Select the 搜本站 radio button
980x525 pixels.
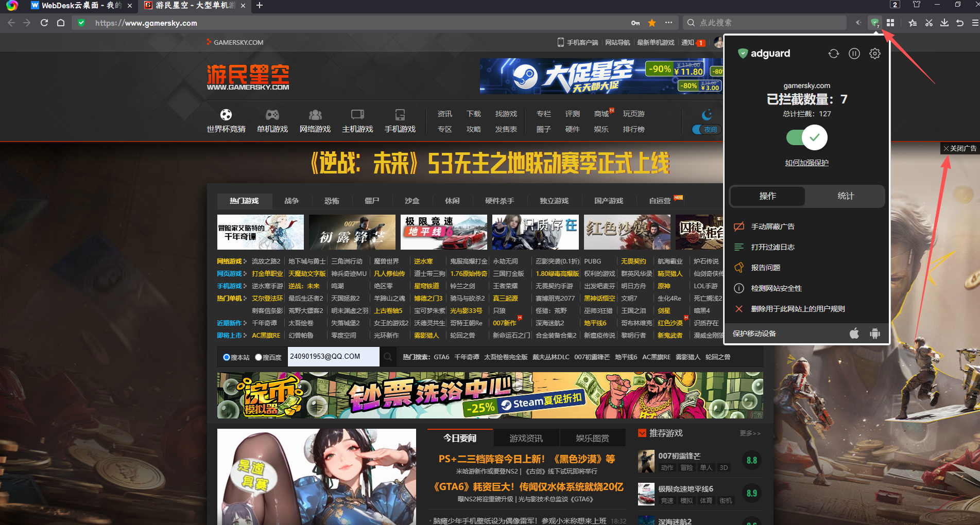point(227,357)
